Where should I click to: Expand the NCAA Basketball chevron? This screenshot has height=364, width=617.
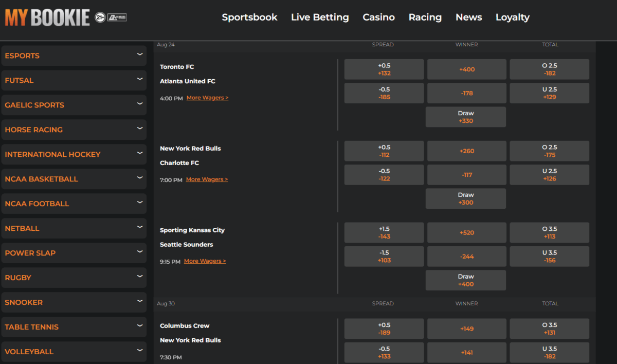(139, 177)
